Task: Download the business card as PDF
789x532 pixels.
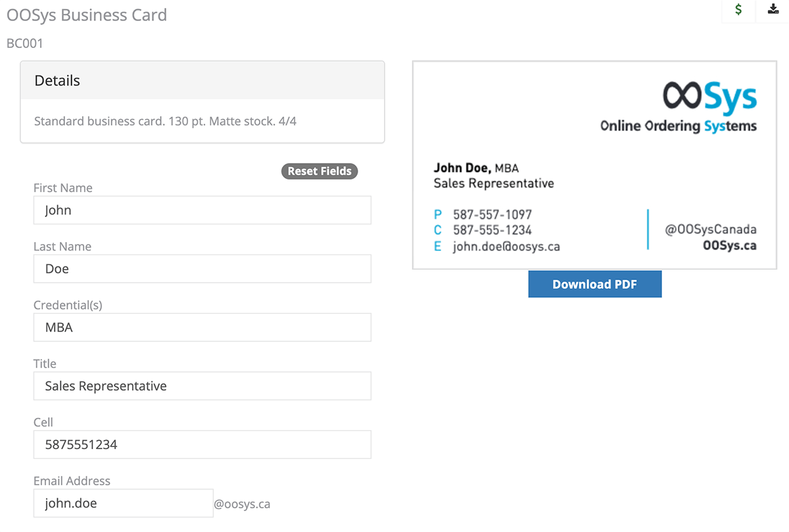Action: (x=594, y=284)
